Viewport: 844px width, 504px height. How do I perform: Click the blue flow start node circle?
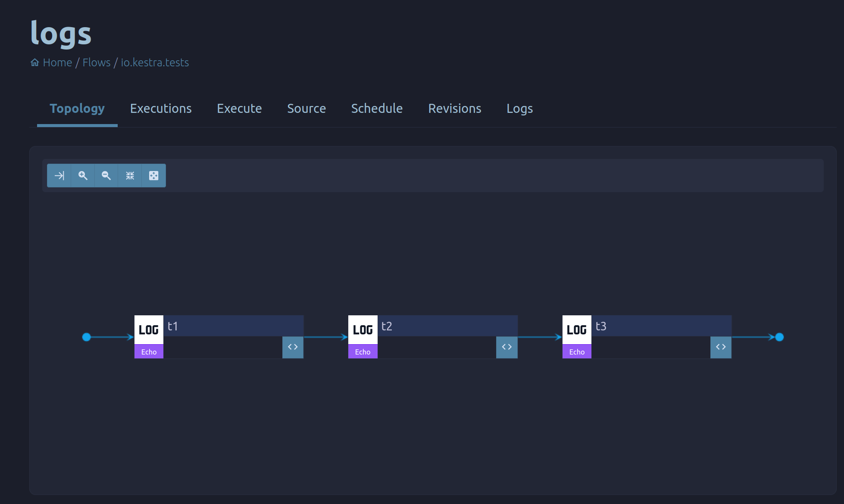(x=87, y=337)
